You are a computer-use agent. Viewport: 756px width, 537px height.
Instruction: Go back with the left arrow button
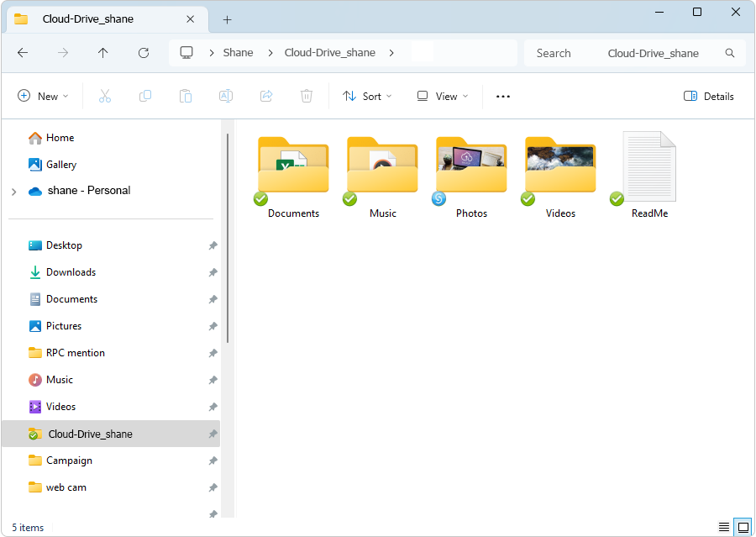[23, 53]
